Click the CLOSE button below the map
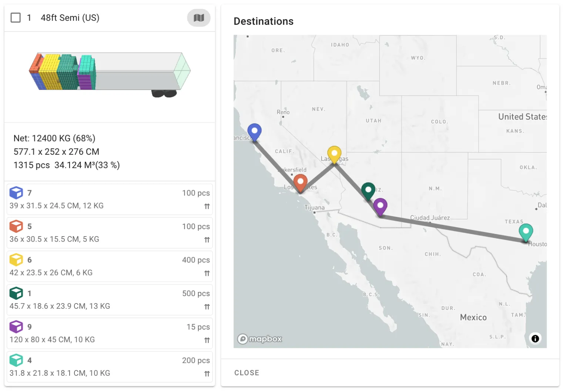This screenshot has width=563, height=392. click(247, 373)
